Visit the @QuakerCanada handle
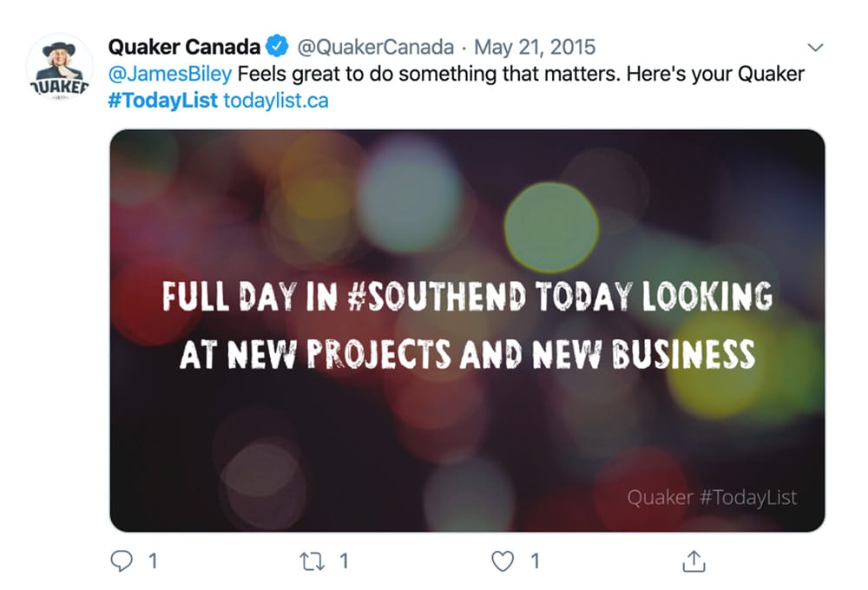 tap(377, 46)
